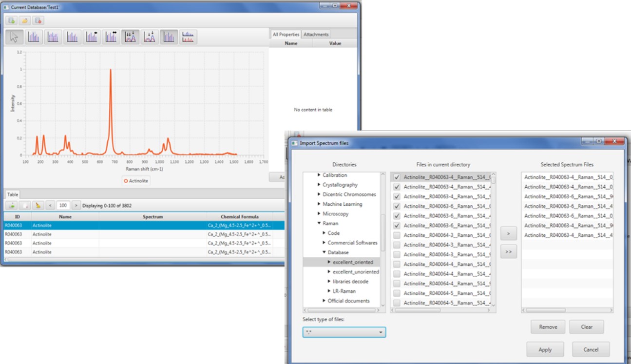Select the Microscopy directory

coord(335,214)
